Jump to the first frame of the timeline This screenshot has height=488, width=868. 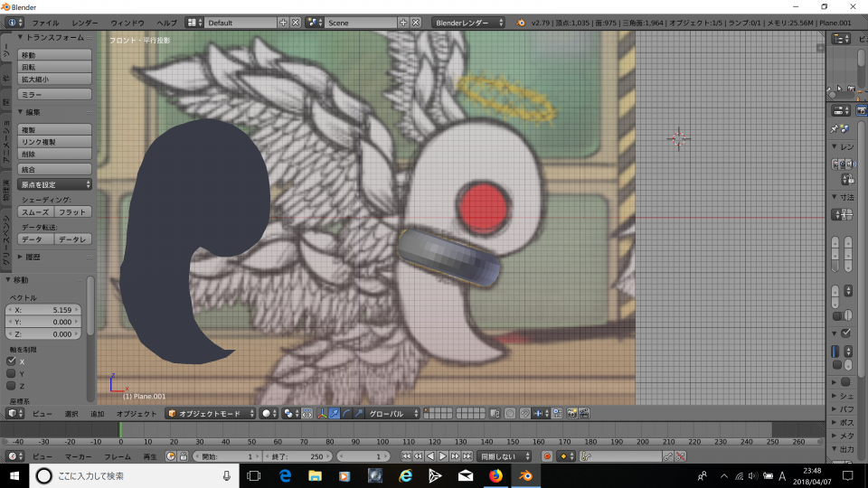coord(406,456)
